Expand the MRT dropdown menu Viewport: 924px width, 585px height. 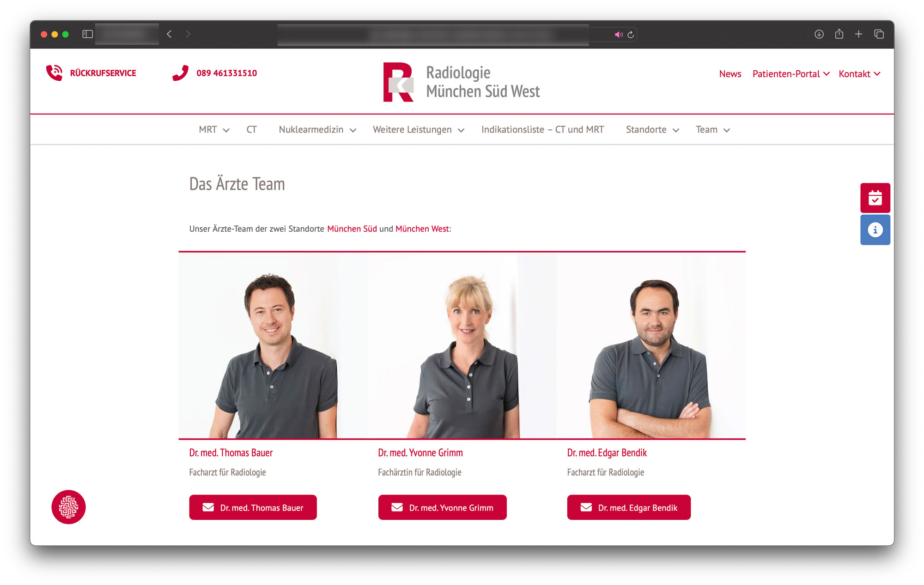point(214,130)
